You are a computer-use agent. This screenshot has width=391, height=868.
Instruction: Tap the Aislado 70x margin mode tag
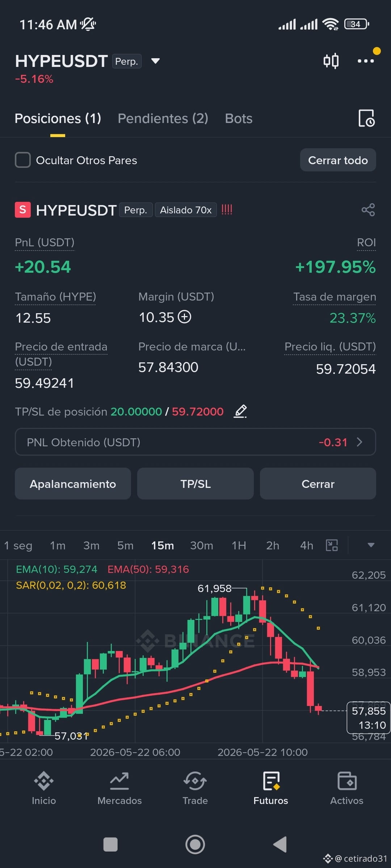186,210
